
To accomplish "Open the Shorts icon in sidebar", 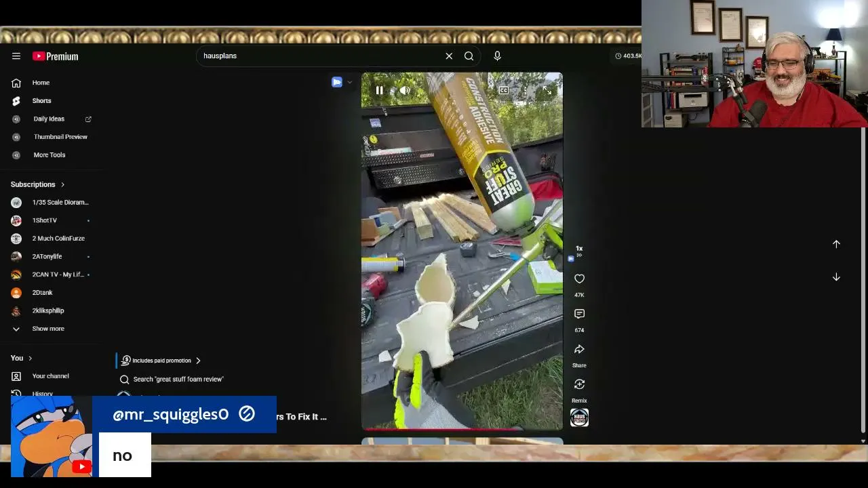I will tap(16, 101).
